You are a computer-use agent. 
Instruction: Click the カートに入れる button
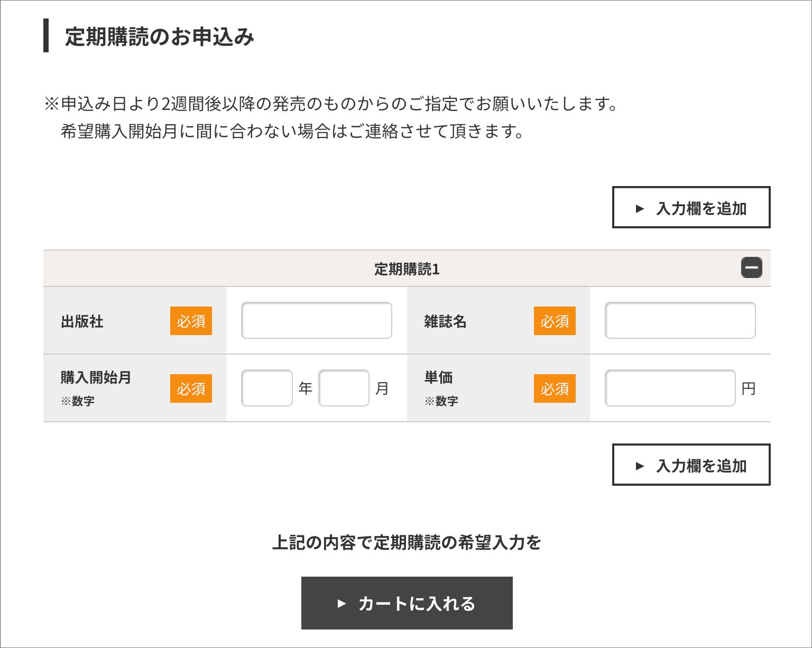click(x=407, y=603)
